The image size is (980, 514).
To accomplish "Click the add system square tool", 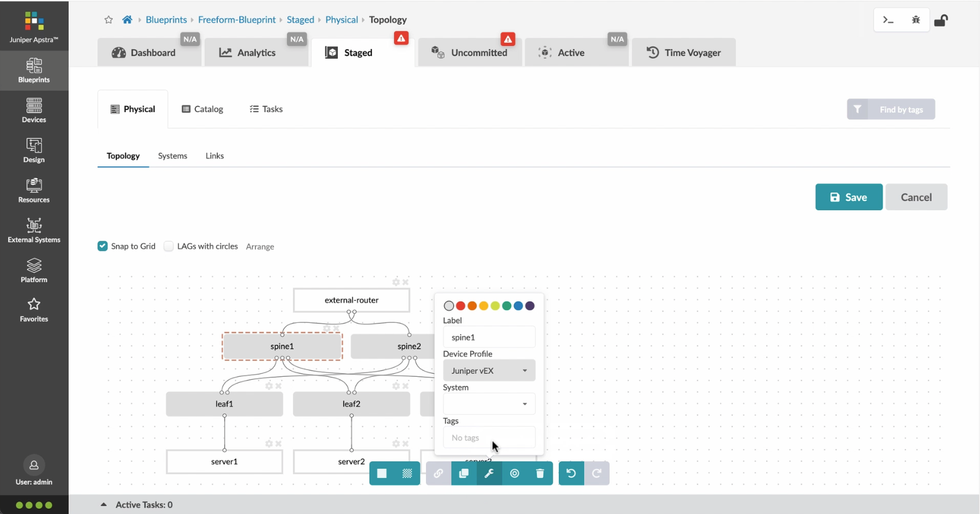I will click(x=382, y=473).
